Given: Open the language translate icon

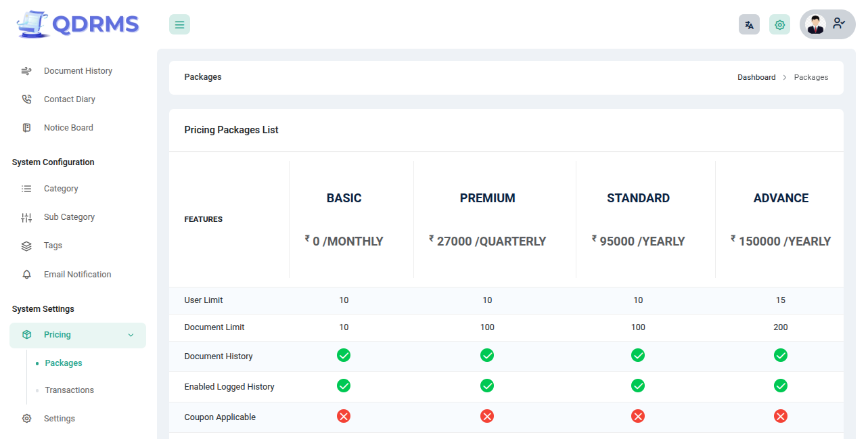Looking at the screenshot, I should (749, 24).
